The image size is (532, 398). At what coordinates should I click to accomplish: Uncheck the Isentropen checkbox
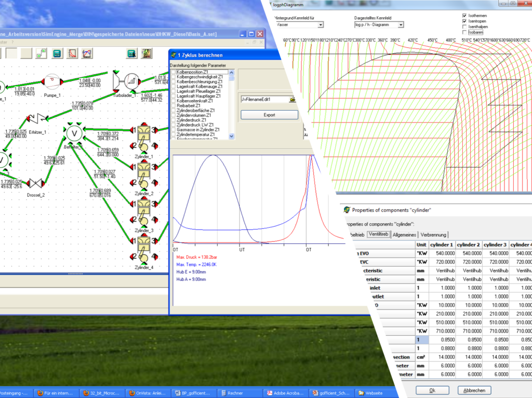click(x=464, y=21)
